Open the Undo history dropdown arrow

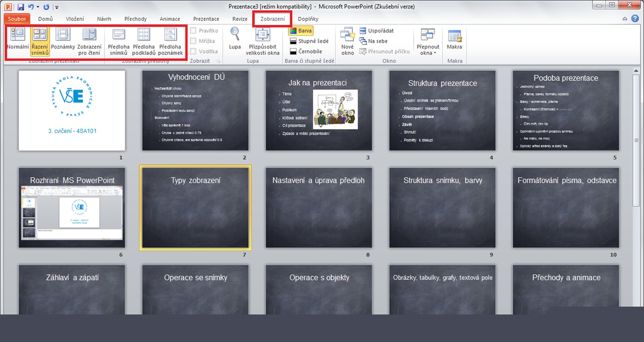(37, 7)
